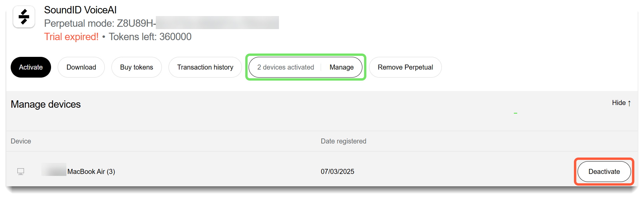Screen dimensions: 644x199
Task: Click Manage in the devices pill
Action: pos(342,67)
